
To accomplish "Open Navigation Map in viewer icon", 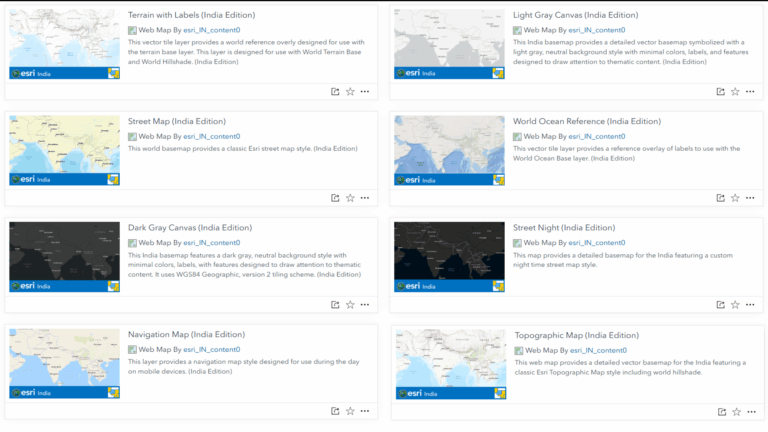I will pos(335,411).
